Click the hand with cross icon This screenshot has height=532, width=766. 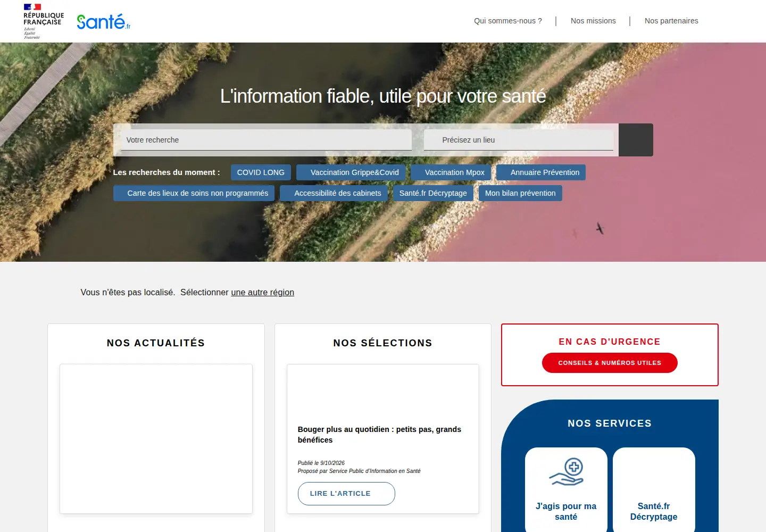click(x=566, y=472)
